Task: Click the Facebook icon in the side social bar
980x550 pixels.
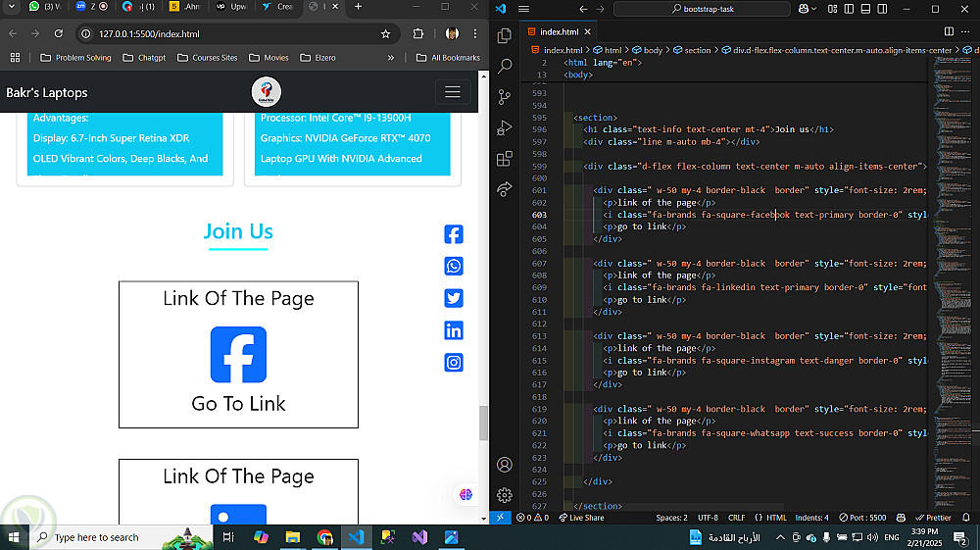Action: tap(454, 234)
